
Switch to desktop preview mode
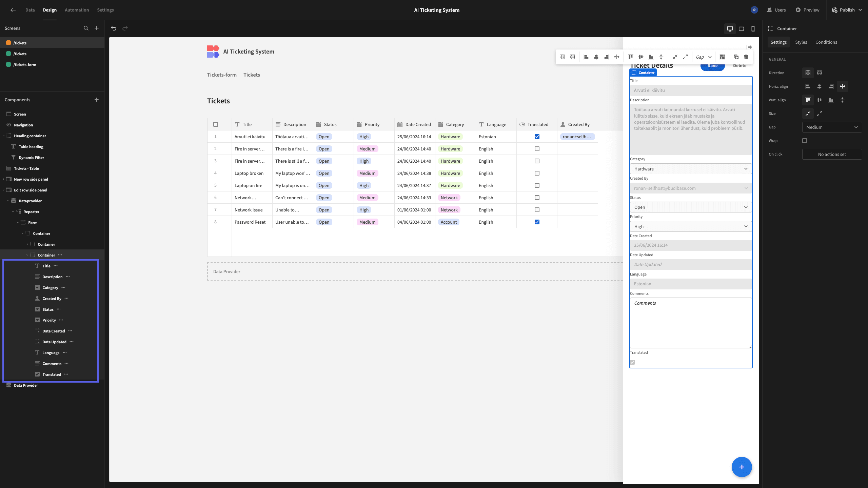point(730,29)
